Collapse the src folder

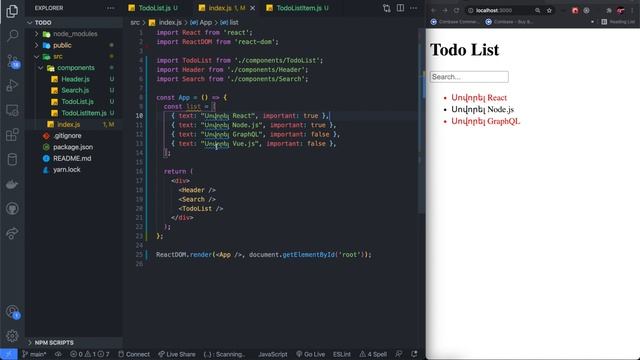point(37,56)
